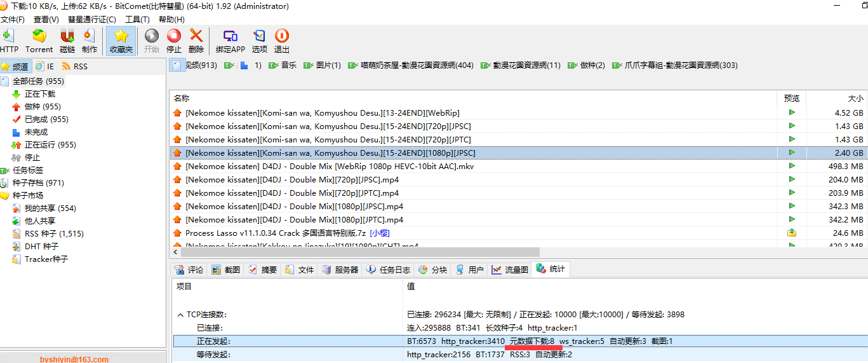
Task: Open the 文件(F) menu
Action: 13,20
